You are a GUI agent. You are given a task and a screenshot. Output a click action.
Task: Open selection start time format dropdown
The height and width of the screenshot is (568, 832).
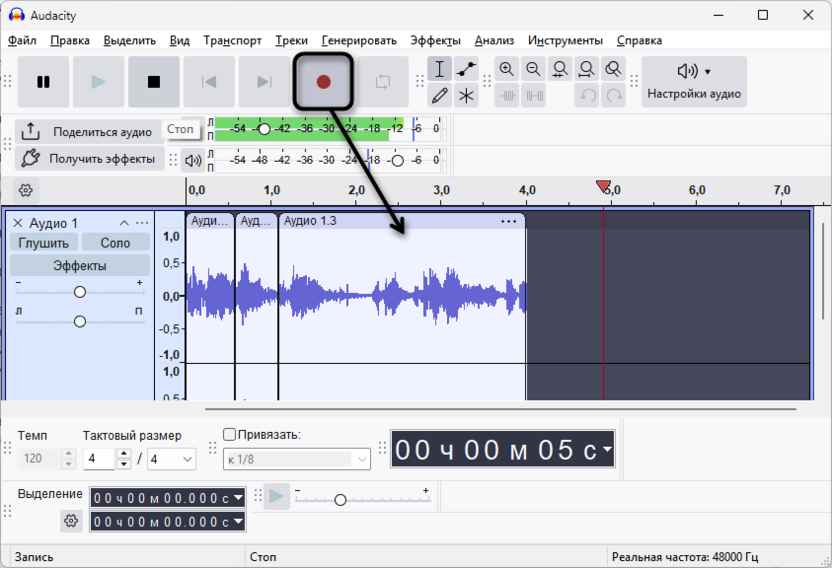coord(239,498)
